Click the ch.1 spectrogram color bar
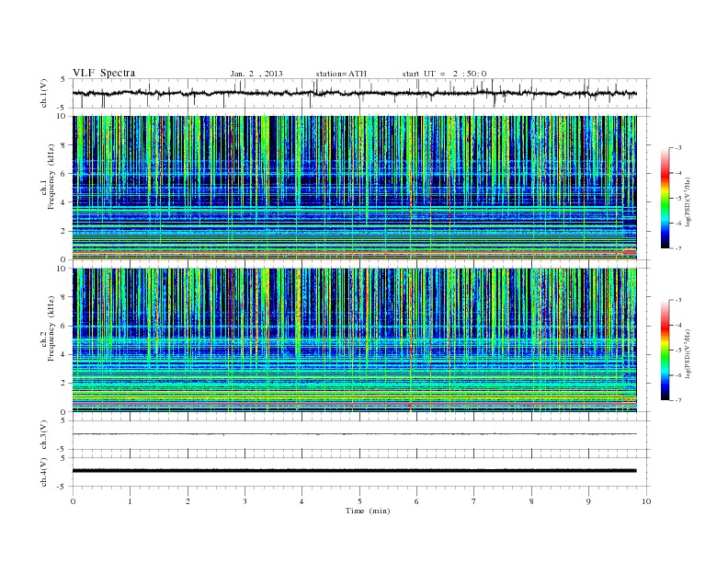728x563 pixels. tap(665, 198)
